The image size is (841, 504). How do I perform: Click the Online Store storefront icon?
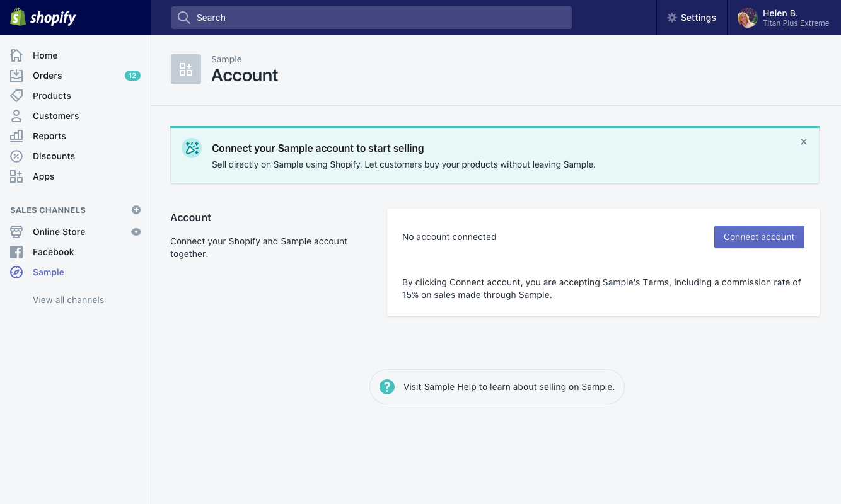(16, 232)
